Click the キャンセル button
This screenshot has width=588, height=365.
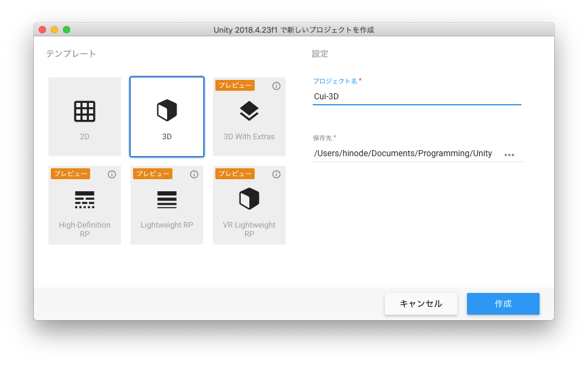pos(421,303)
